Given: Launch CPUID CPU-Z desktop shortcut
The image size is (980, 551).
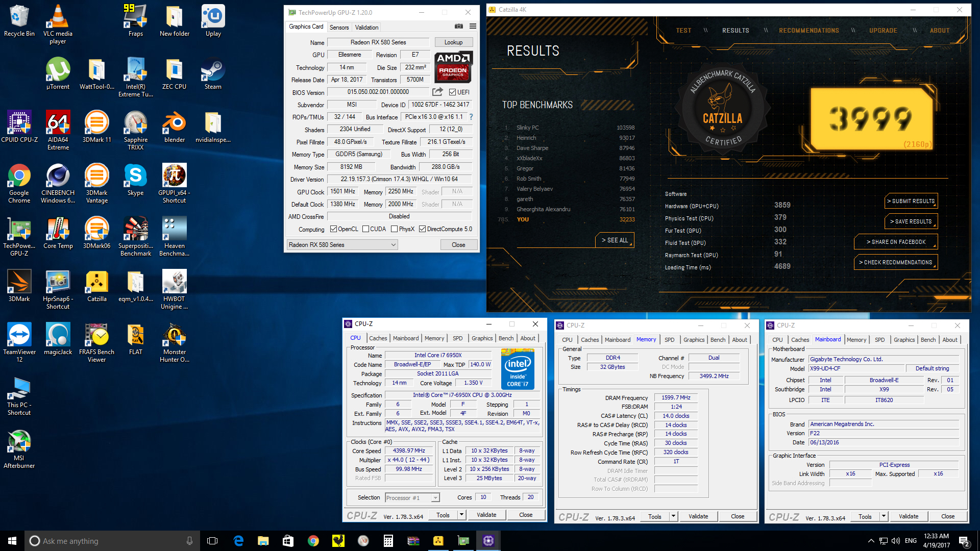Looking at the screenshot, I should point(19,127).
